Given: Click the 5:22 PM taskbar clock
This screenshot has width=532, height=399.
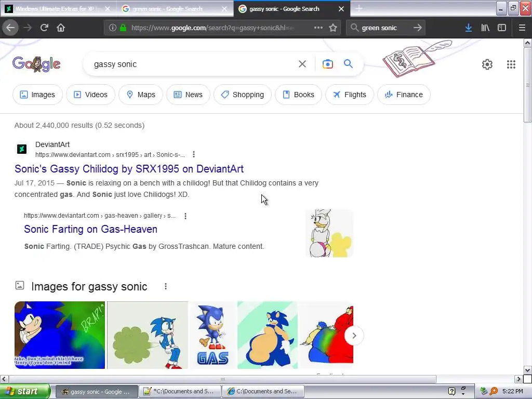Looking at the screenshot, I should click(x=513, y=391).
